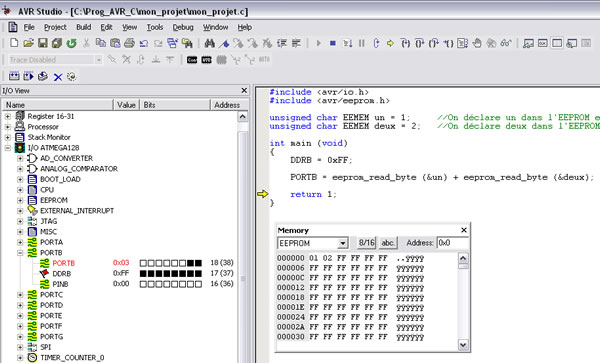
Task: Click the Print toolbar icon
Action: [129, 43]
